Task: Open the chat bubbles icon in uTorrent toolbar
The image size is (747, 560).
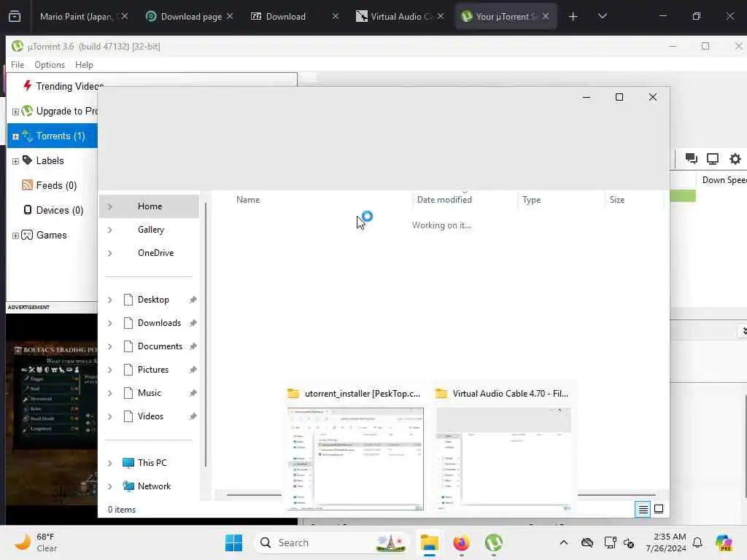Action: tap(691, 158)
